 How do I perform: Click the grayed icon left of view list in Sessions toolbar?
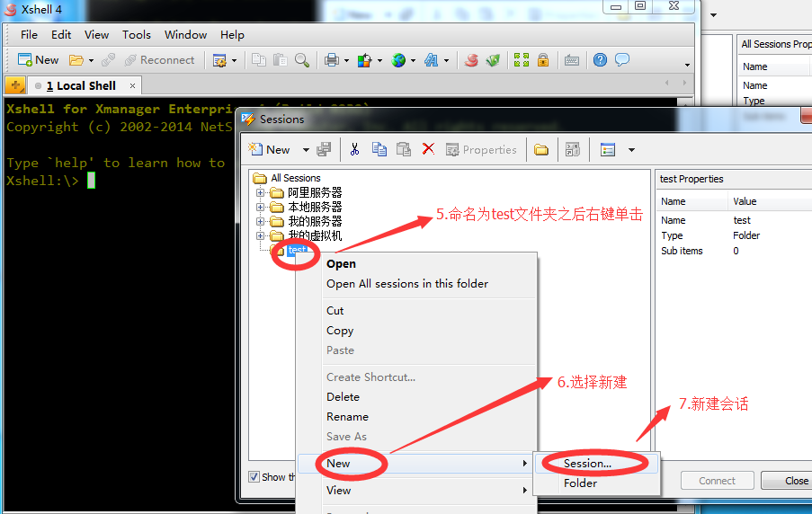pyautogui.click(x=573, y=150)
